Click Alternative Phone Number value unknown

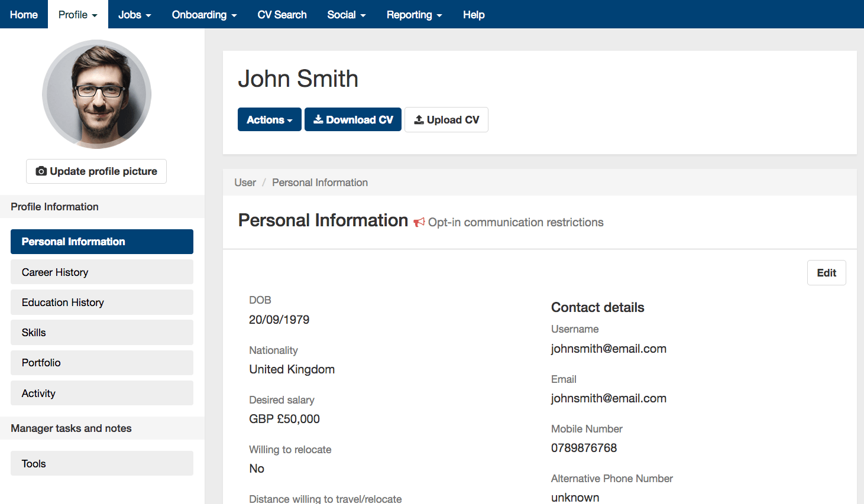(575, 498)
